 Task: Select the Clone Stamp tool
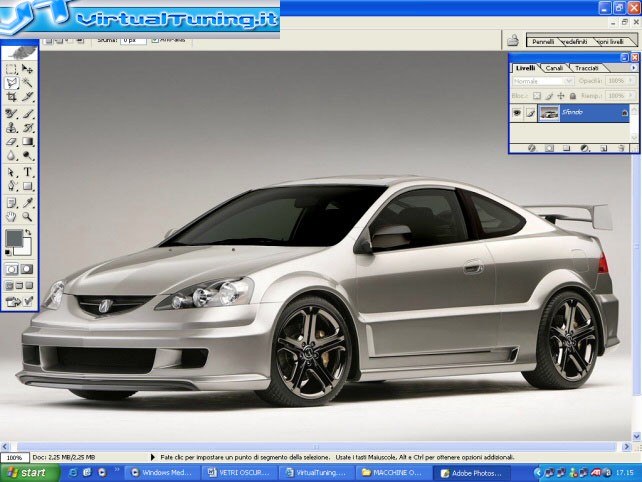pyautogui.click(x=11, y=128)
